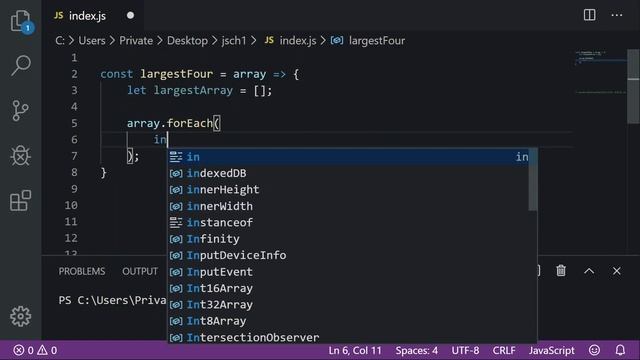Select 'in' keyword suggestion
The width and height of the screenshot is (640, 360).
[x=348, y=157]
